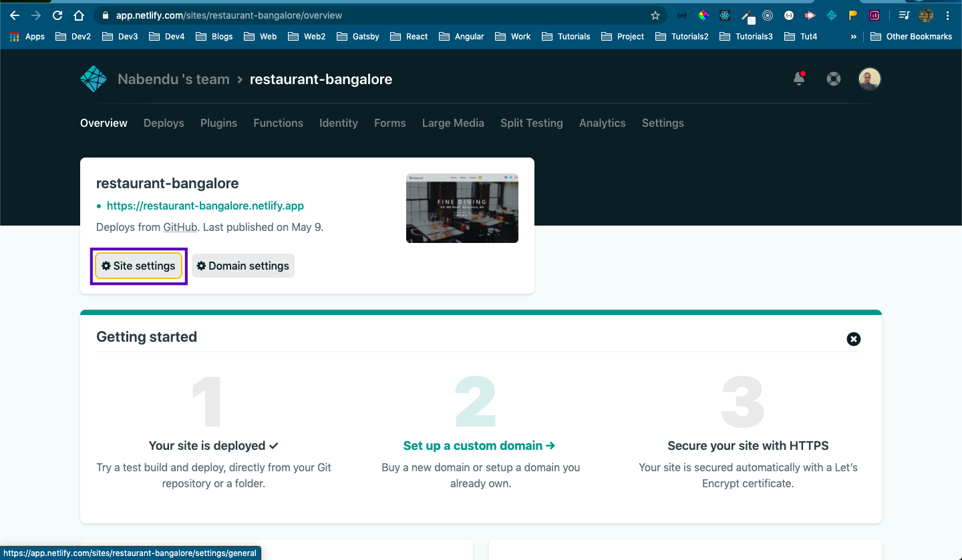Viewport: 962px width, 560px height.
Task: Click the curly braces extension icon
Action: (681, 15)
